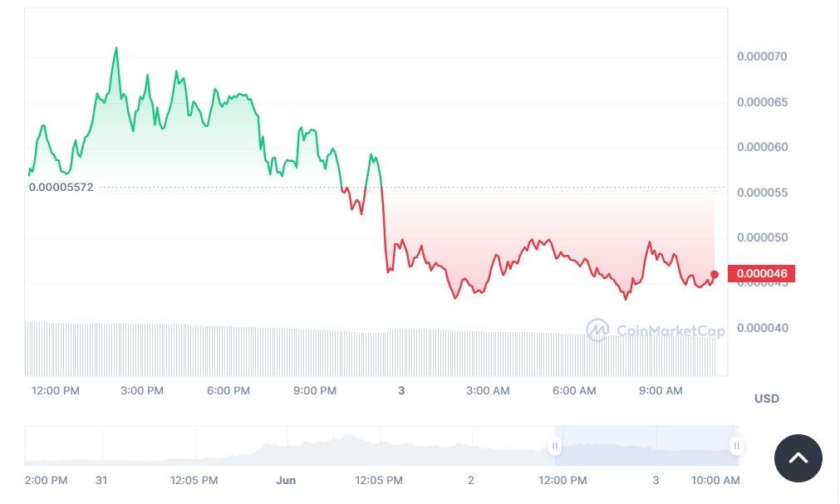Click the USD currency label

[x=766, y=399]
